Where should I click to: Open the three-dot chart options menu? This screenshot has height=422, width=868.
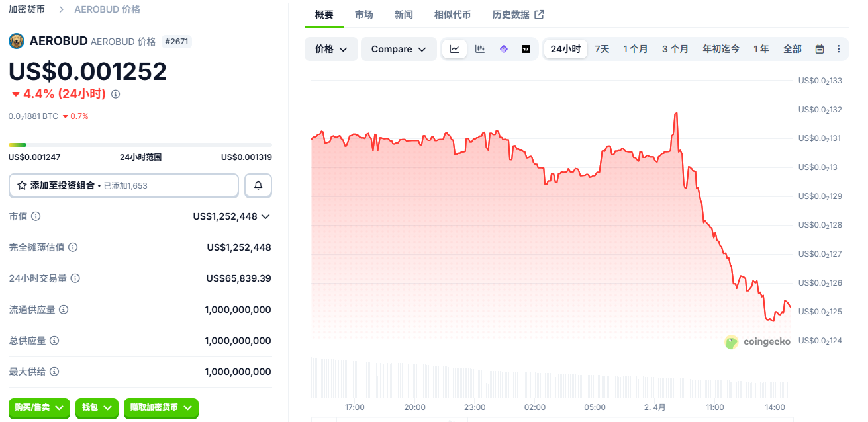[838, 49]
